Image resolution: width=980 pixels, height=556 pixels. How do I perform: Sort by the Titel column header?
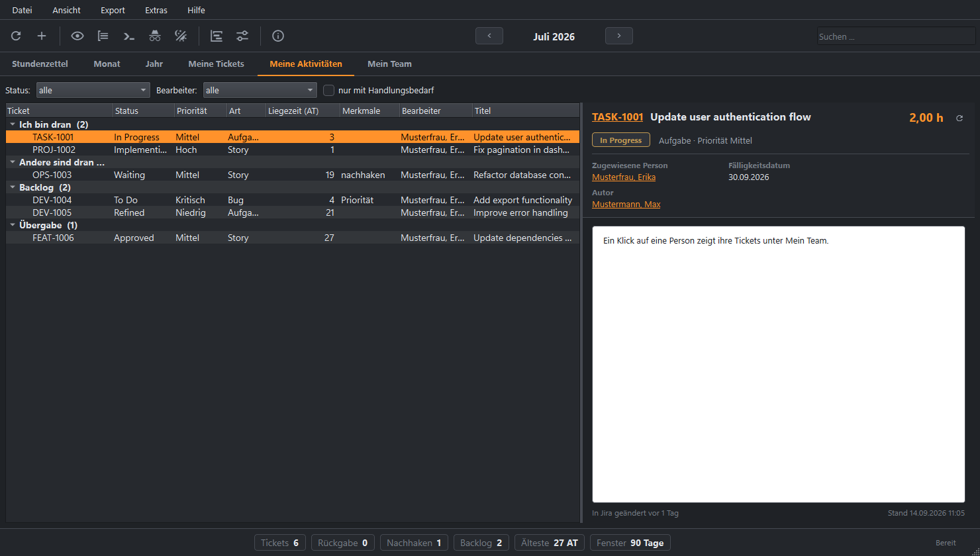point(526,111)
